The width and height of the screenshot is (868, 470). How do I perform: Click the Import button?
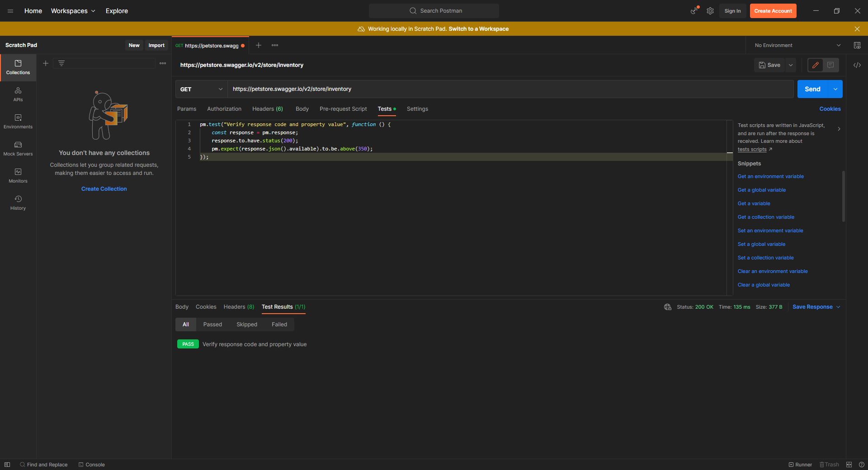point(156,45)
